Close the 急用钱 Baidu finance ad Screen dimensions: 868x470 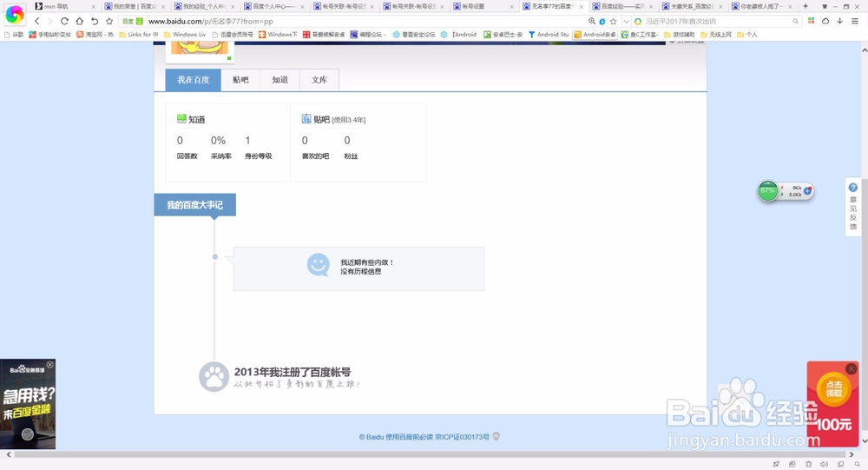49,365
